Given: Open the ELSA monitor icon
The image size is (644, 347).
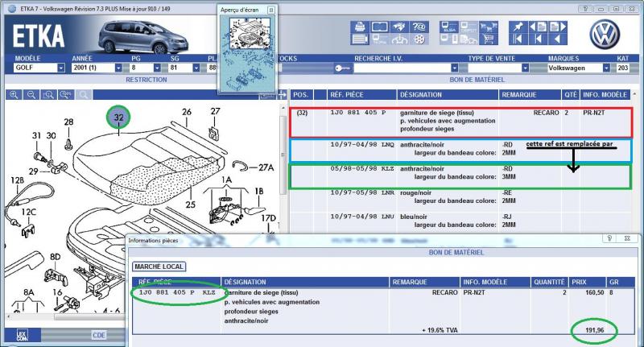Looking at the screenshot, I should [448, 27].
